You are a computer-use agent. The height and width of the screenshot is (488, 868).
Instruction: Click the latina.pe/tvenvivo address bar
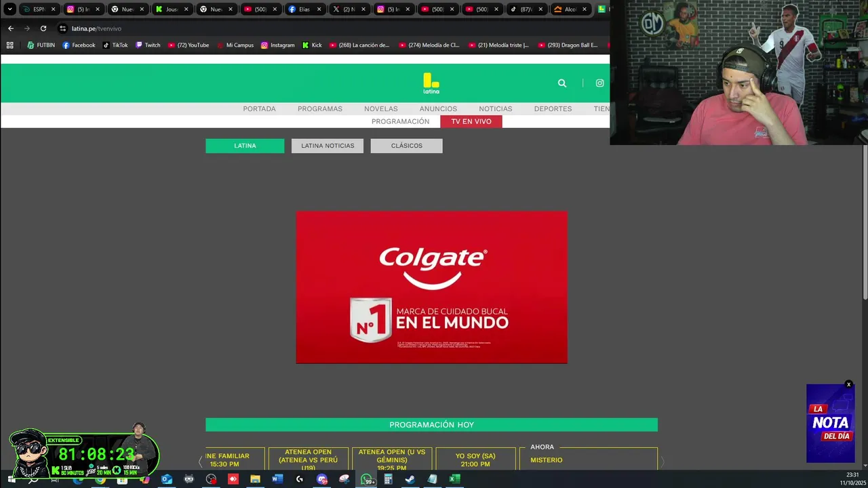point(96,28)
